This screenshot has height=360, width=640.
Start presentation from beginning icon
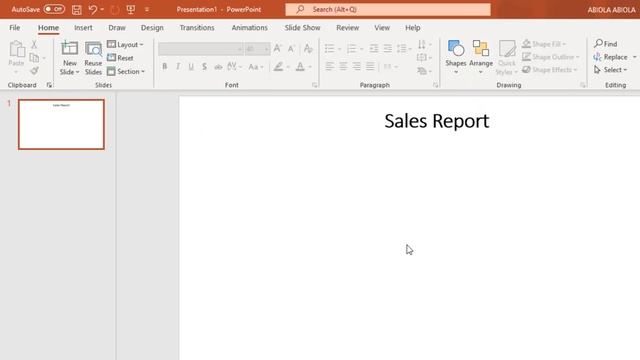(131, 9)
